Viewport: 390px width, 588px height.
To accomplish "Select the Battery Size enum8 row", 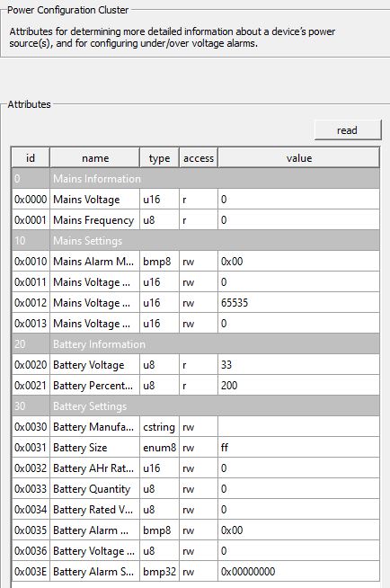I will pyautogui.click(x=196, y=448).
